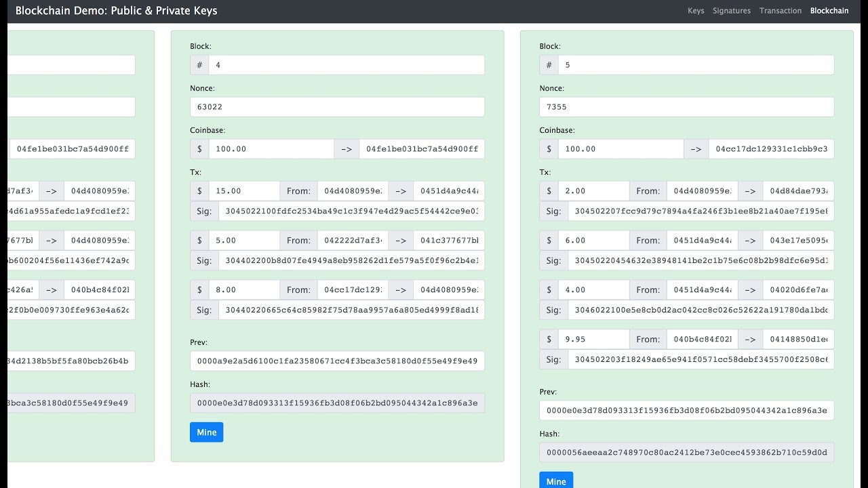
Task: Edit left block signature ending b600204f56e11436ef742a9c
Action: (72, 260)
